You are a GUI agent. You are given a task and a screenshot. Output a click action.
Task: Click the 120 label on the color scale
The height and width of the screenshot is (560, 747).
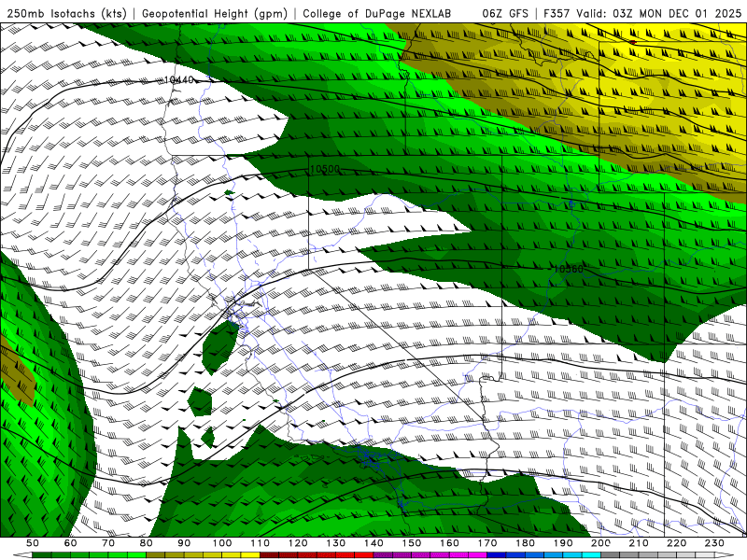pyautogui.click(x=298, y=543)
